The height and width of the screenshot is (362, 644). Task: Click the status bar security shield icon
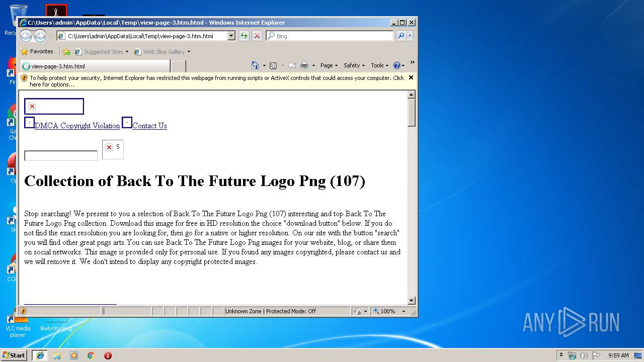(23, 311)
